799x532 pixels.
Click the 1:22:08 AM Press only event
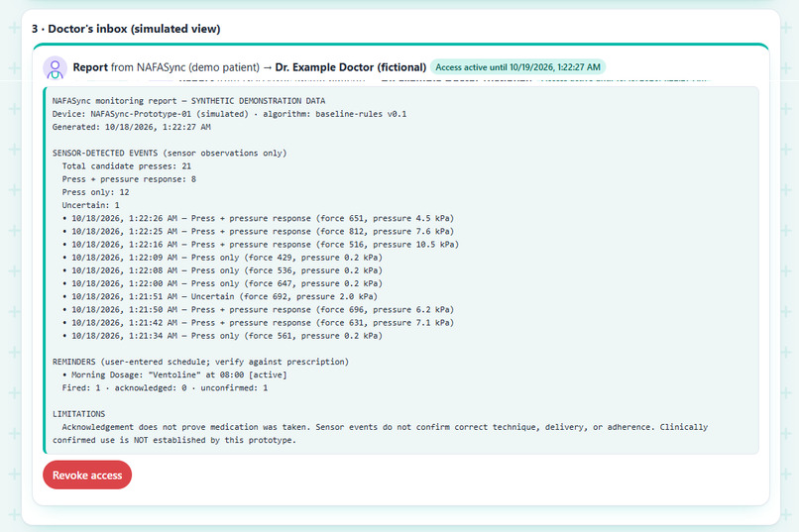pos(222,270)
